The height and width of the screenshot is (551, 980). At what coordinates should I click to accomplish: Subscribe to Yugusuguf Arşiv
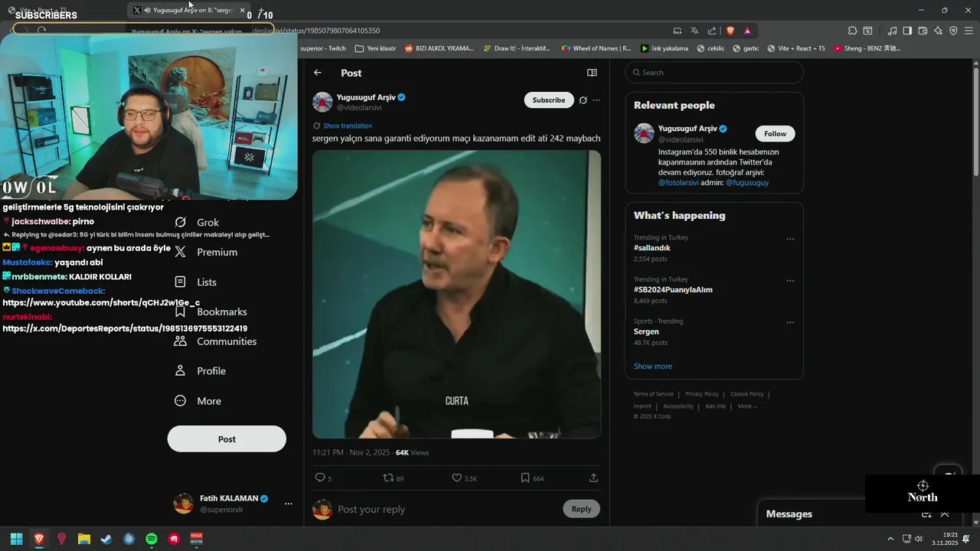pyautogui.click(x=548, y=100)
